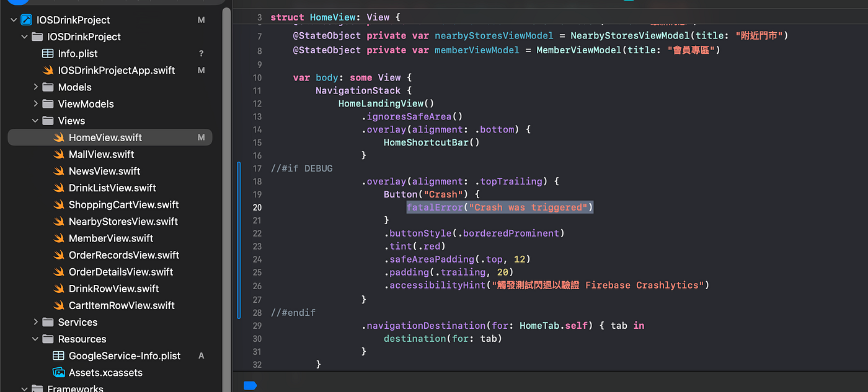Click the Swift icon beside MallView.swift
This screenshot has width=868, height=392.
(x=59, y=154)
